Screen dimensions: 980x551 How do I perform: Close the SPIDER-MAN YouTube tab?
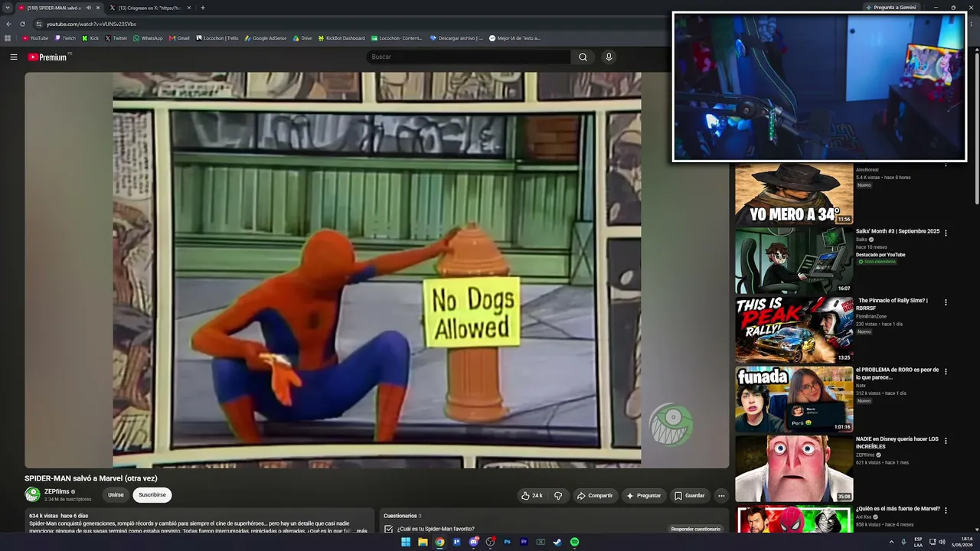[x=98, y=8]
